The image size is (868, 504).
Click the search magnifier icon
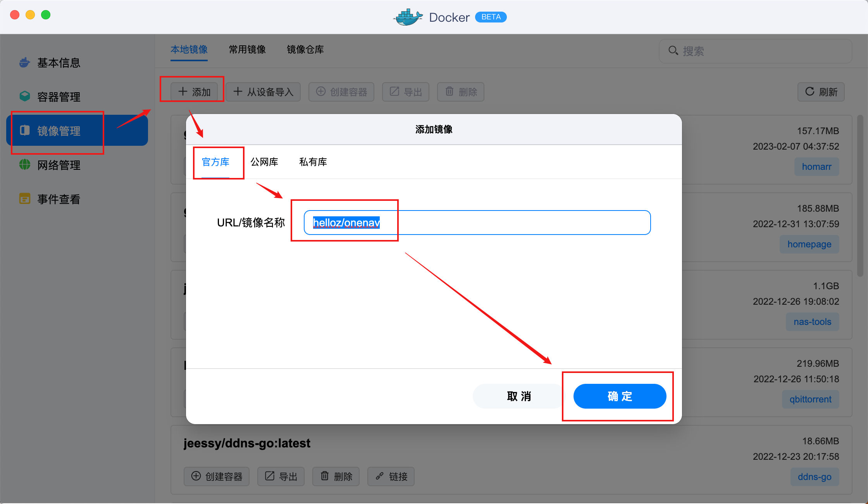pyautogui.click(x=673, y=50)
